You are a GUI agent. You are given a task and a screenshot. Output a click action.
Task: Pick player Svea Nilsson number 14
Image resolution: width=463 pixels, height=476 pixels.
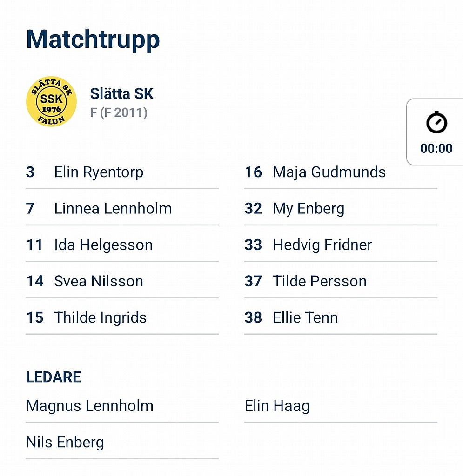(122, 281)
